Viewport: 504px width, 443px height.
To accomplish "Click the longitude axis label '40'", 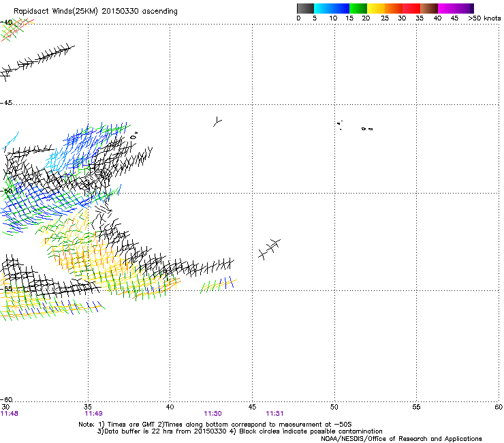I will 170,407.
